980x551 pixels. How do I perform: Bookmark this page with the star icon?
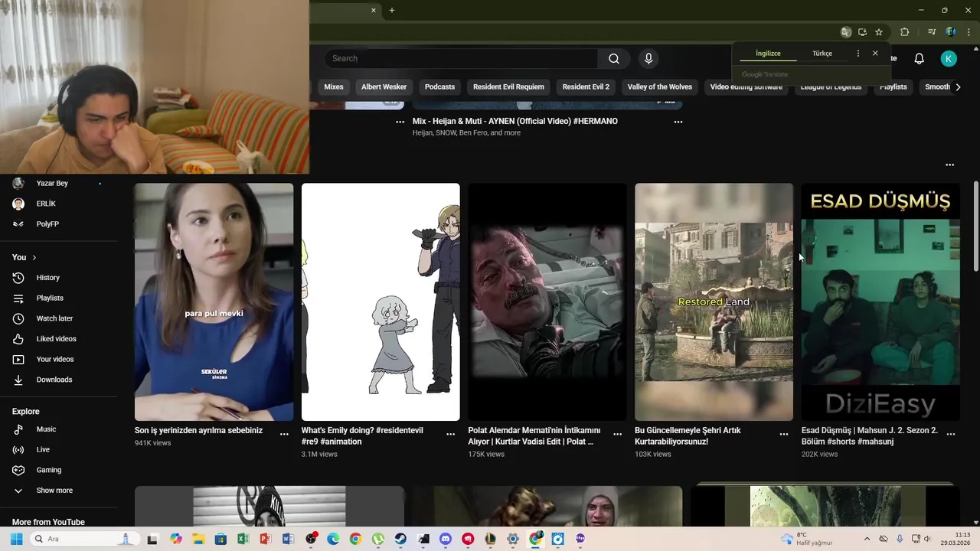click(879, 32)
